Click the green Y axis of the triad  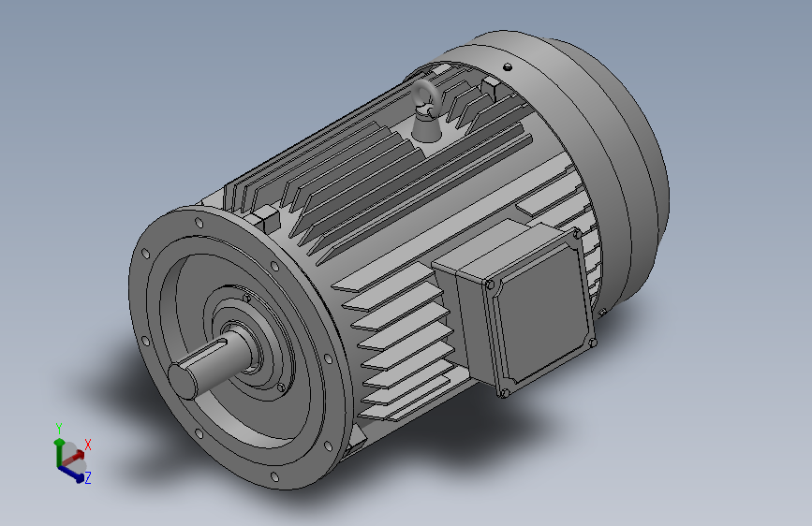[x=58, y=452]
